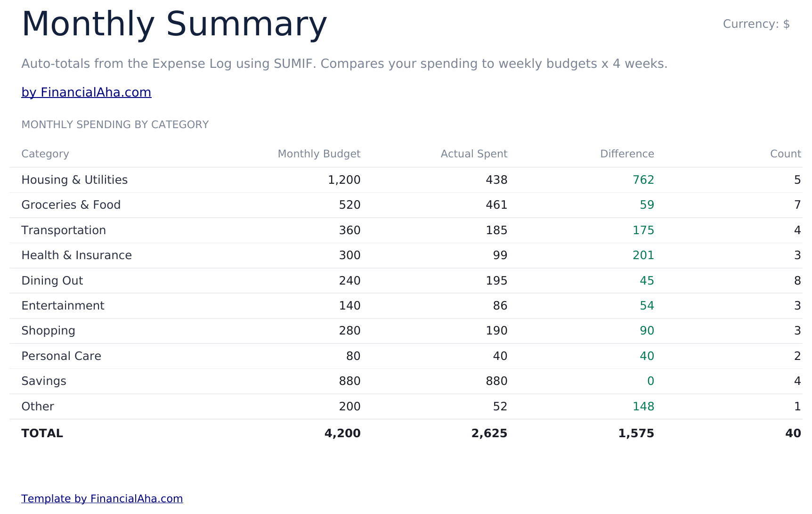Click Dining Out difference value 45
The image size is (812, 514).
pyautogui.click(x=647, y=281)
